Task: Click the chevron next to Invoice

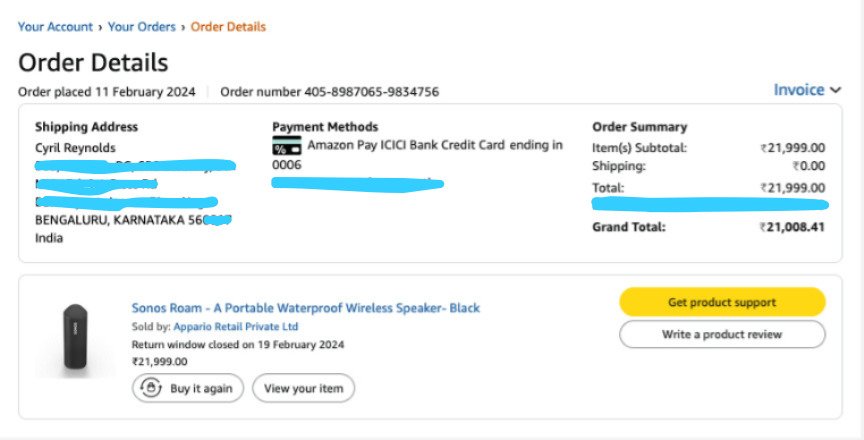Action: coord(835,90)
